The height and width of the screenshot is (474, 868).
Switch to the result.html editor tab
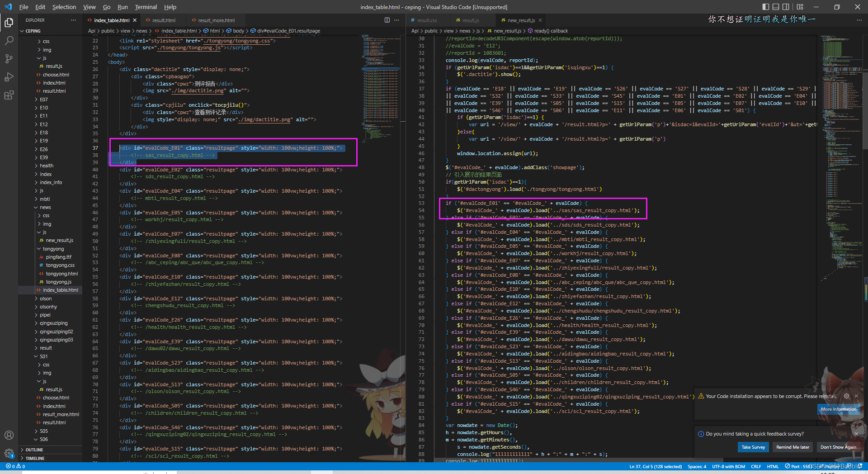(164, 20)
